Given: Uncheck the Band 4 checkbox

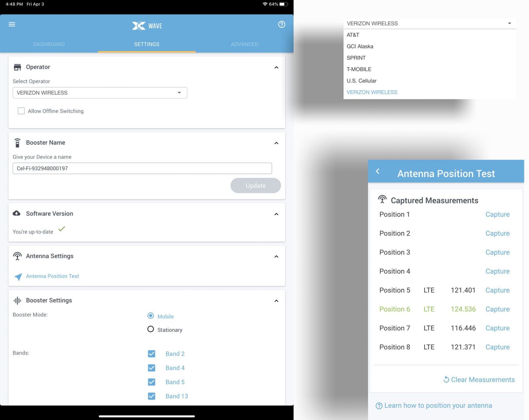Looking at the screenshot, I should click(x=152, y=368).
